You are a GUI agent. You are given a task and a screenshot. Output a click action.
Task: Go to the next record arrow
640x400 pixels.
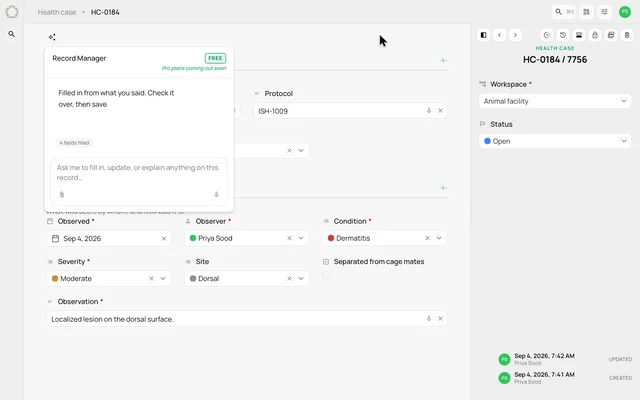(x=515, y=35)
